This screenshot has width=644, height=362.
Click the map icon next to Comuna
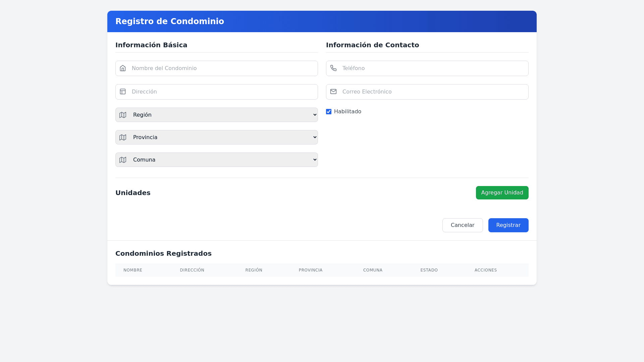pyautogui.click(x=123, y=160)
